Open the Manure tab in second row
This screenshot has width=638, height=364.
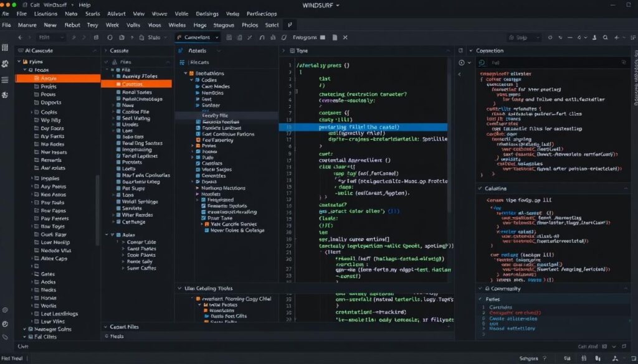click(27, 25)
